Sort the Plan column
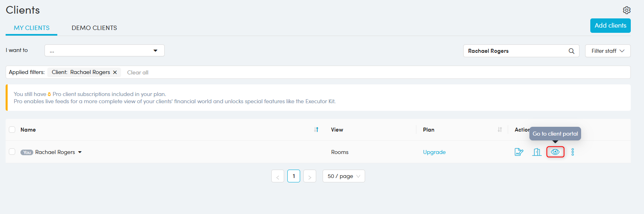Viewport: 644px width, 214px height. pos(500,130)
